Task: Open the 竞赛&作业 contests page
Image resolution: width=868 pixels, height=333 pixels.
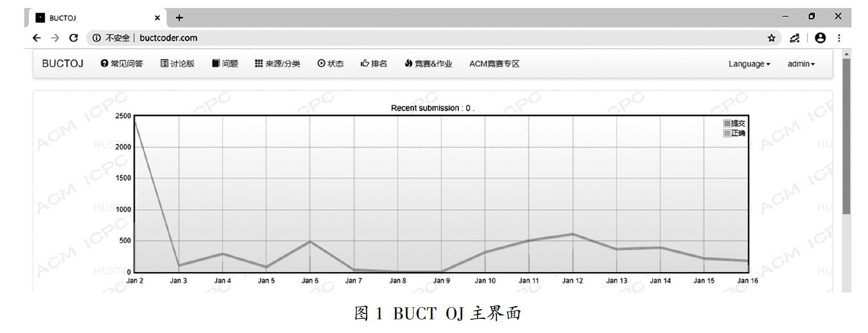Action: [x=429, y=64]
